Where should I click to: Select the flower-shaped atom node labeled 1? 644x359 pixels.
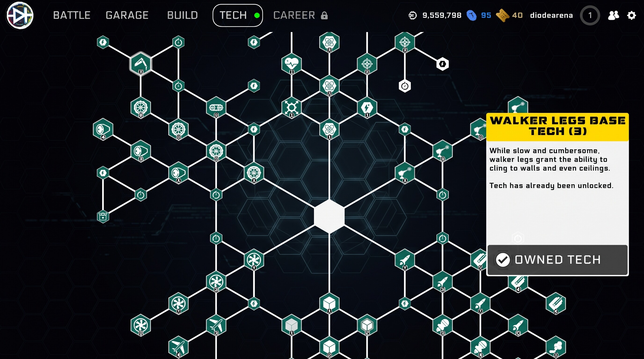click(329, 129)
